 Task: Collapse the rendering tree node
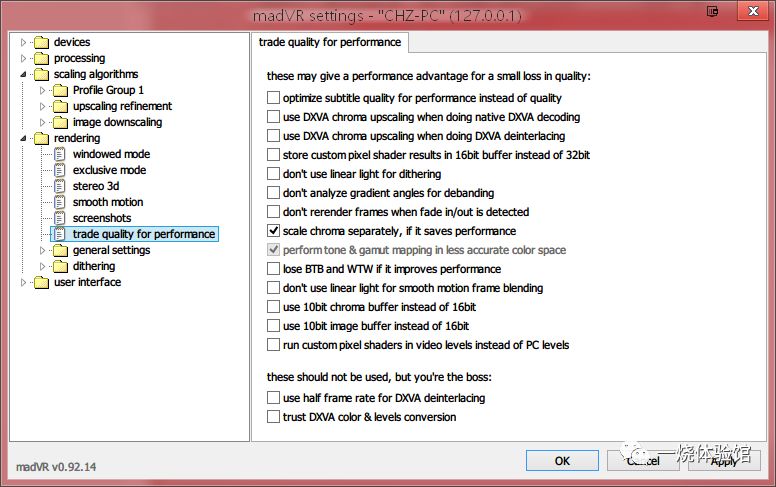click(x=23, y=139)
